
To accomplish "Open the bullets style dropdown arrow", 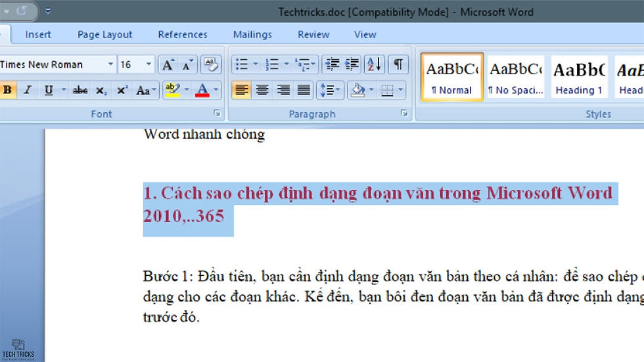I will click(256, 64).
